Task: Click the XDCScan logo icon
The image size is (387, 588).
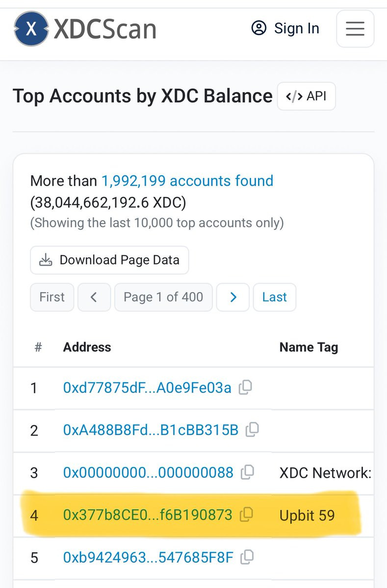Action: click(x=31, y=28)
